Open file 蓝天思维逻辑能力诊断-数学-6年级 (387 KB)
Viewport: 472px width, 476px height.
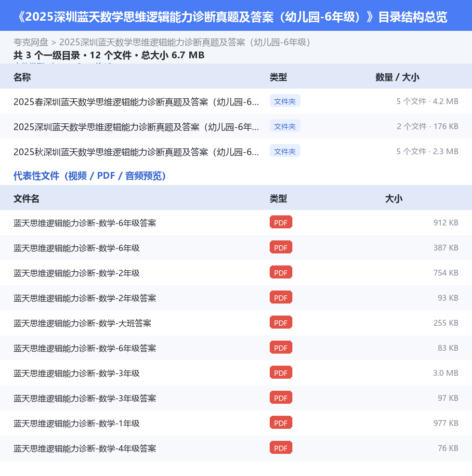tap(77, 248)
